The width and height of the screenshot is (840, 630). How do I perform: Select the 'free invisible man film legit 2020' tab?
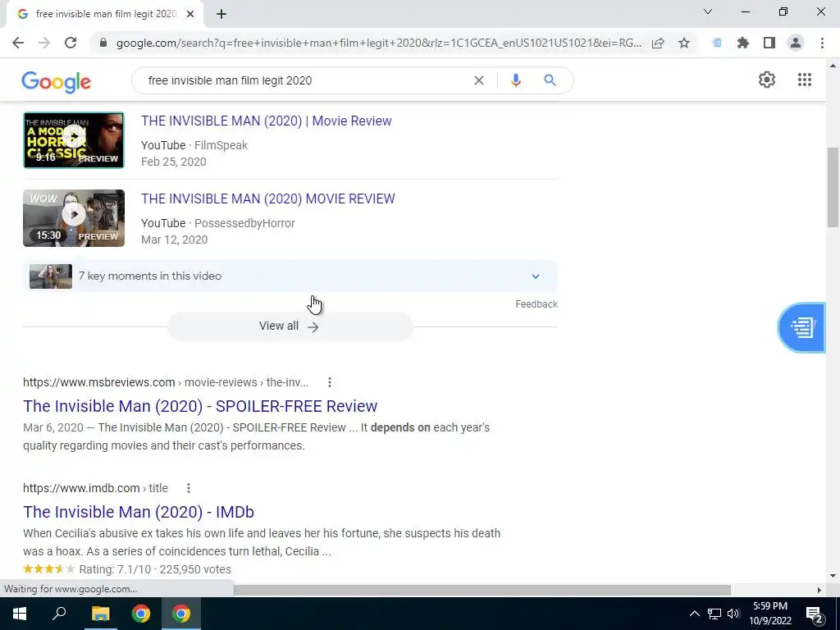point(105,14)
